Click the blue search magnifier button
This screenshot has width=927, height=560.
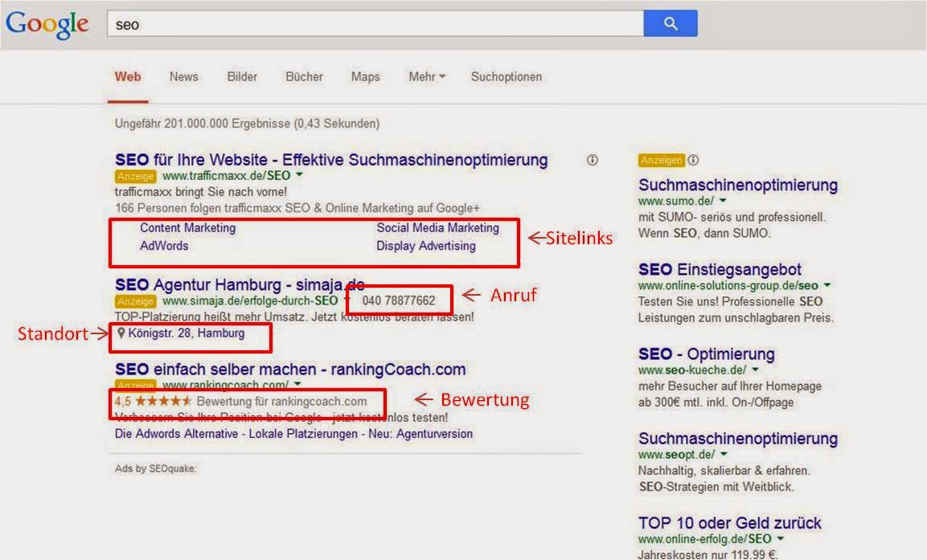click(671, 23)
